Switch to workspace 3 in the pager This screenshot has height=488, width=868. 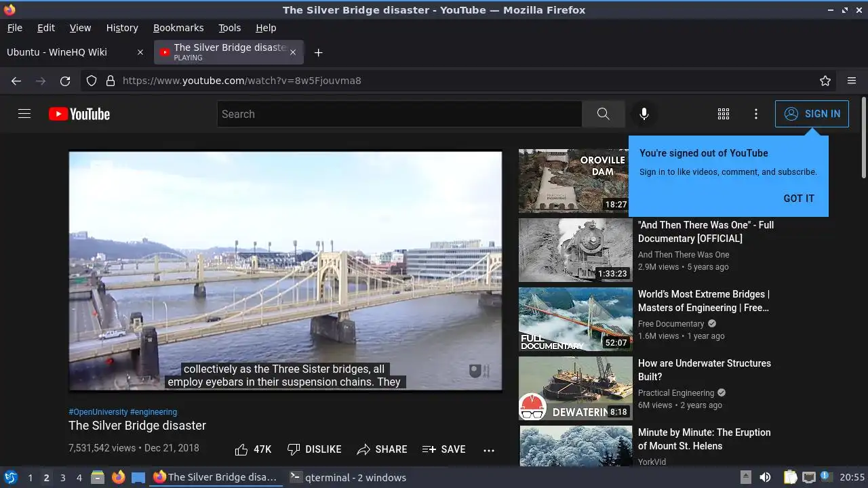62,478
